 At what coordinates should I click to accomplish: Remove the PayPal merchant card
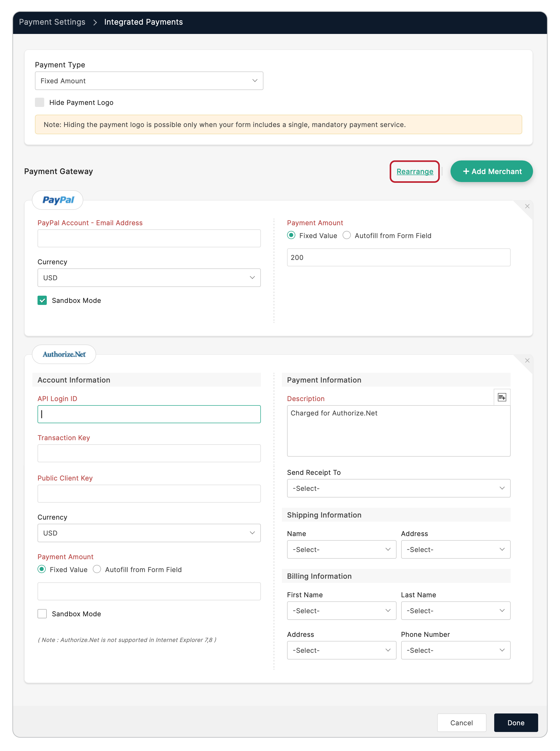(x=527, y=206)
